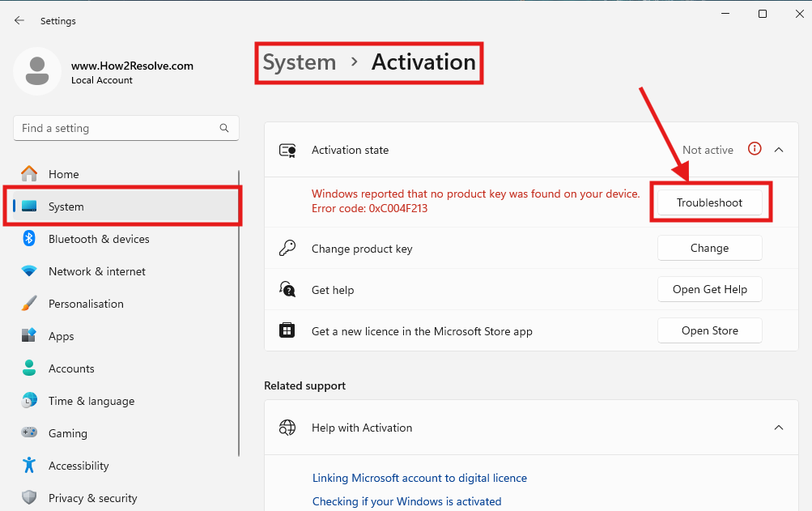Click the Gaming controller icon
The width and height of the screenshot is (812, 511).
pyautogui.click(x=29, y=432)
